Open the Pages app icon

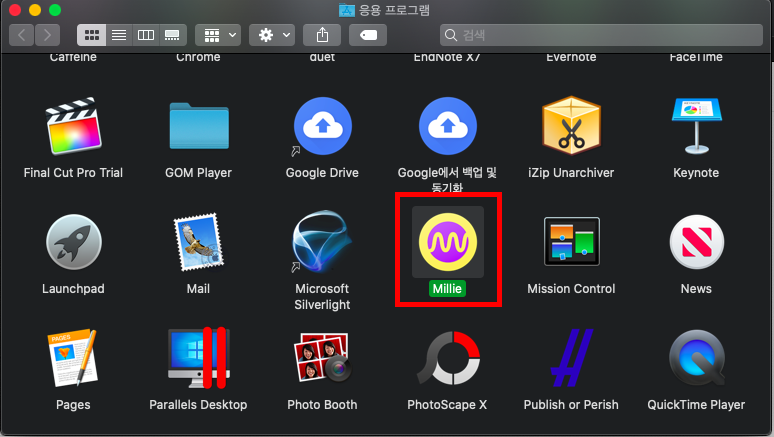(73, 358)
